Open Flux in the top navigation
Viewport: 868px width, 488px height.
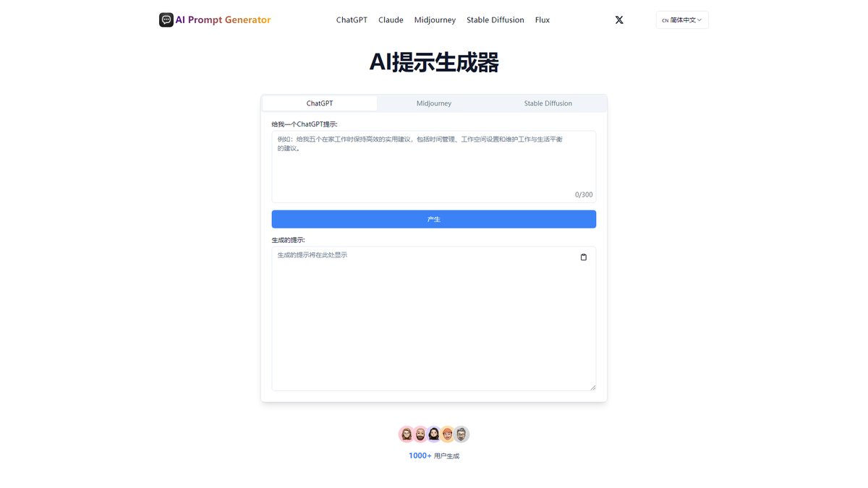click(x=542, y=20)
